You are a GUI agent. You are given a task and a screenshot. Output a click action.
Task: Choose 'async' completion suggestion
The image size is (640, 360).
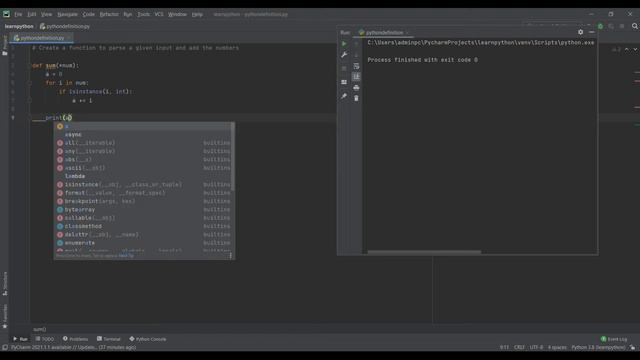pos(143,135)
